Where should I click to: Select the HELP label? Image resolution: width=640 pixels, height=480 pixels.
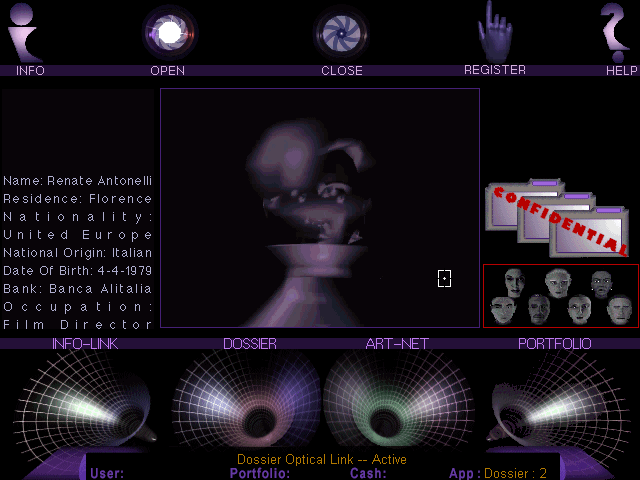(x=622, y=71)
